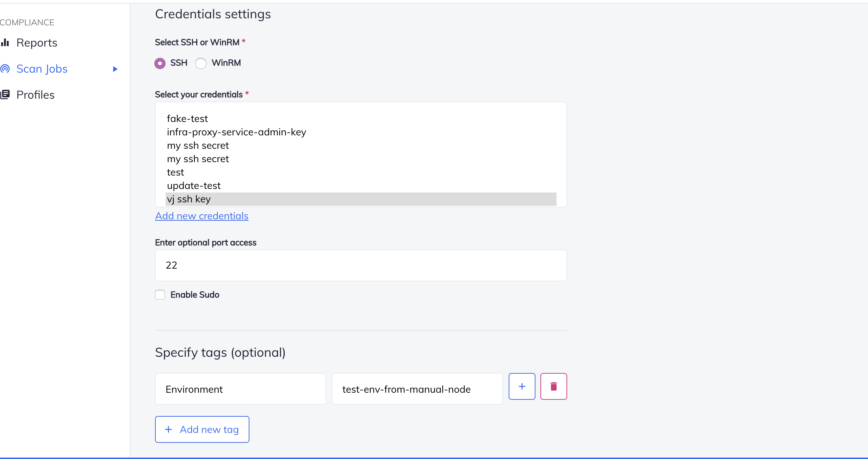Image resolution: width=868 pixels, height=459 pixels.
Task: Select the WinRM radio button
Action: [201, 63]
